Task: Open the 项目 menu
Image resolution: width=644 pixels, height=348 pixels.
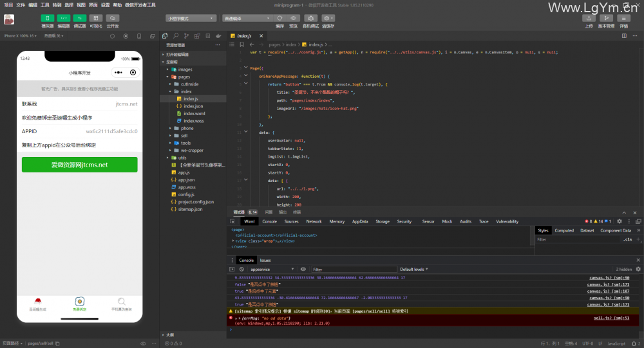Action: [8, 5]
